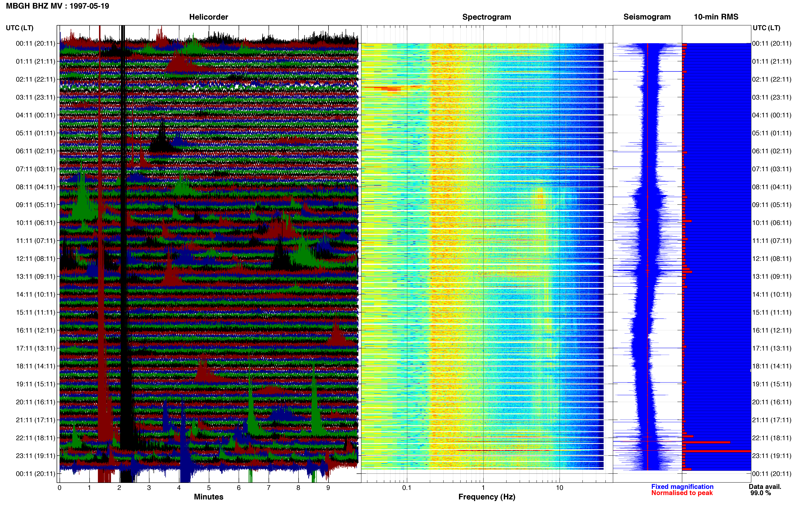This screenshot has width=812, height=508.
Task: Click the 'Seismogram' panel heading
Action: pyautogui.click(x=647, y=17)
